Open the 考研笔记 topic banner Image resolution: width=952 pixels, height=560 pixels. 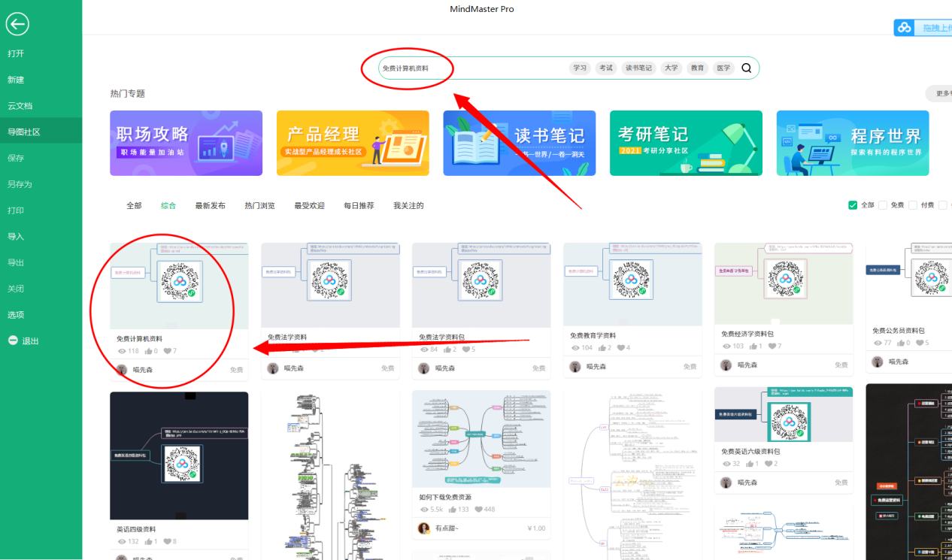tap(686, 143)
